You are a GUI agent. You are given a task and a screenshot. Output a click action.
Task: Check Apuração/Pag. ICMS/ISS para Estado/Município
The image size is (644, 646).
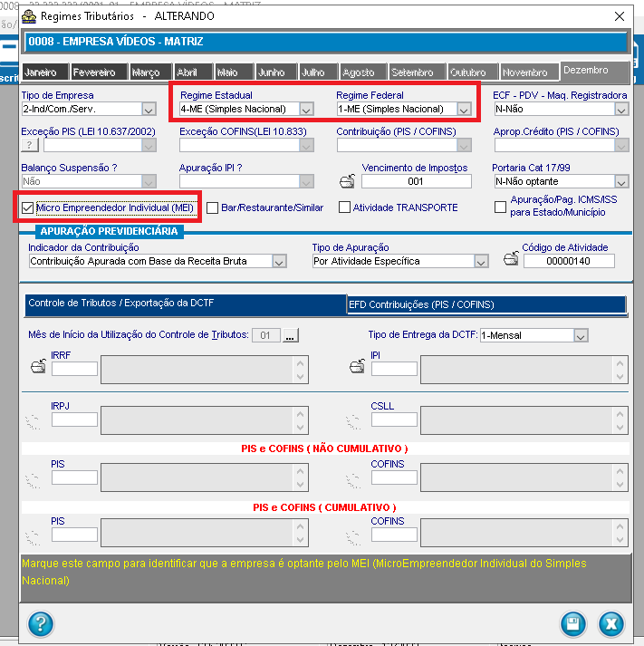[x=500, y=207]
